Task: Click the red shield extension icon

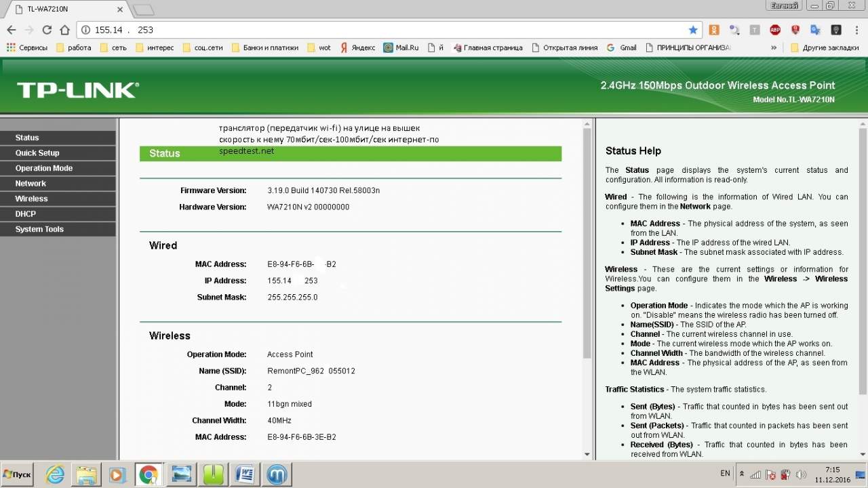Action: tap(795, 30)
